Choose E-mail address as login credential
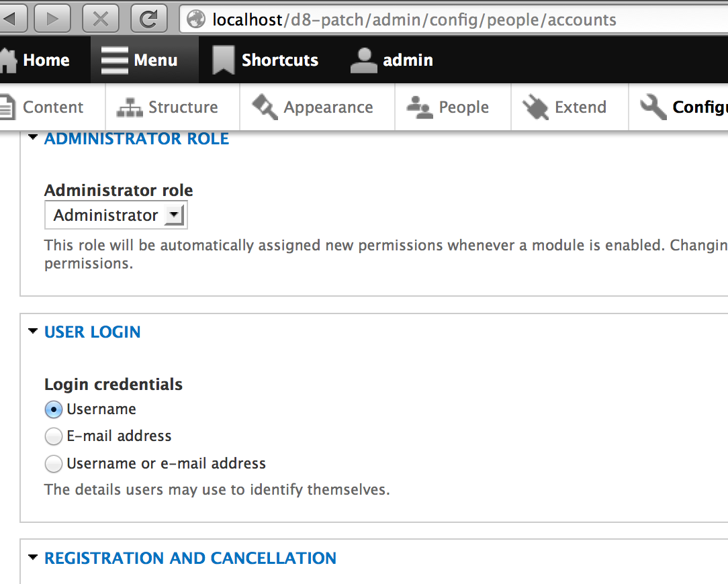The height and width of the screenshot is (584, 728). point(53,436)
